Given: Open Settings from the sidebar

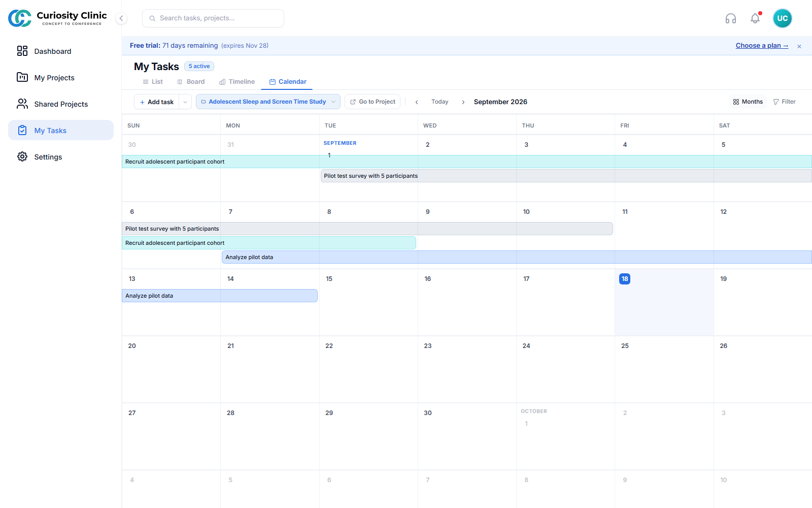Looking at the screenshot, I should (61, 157).
